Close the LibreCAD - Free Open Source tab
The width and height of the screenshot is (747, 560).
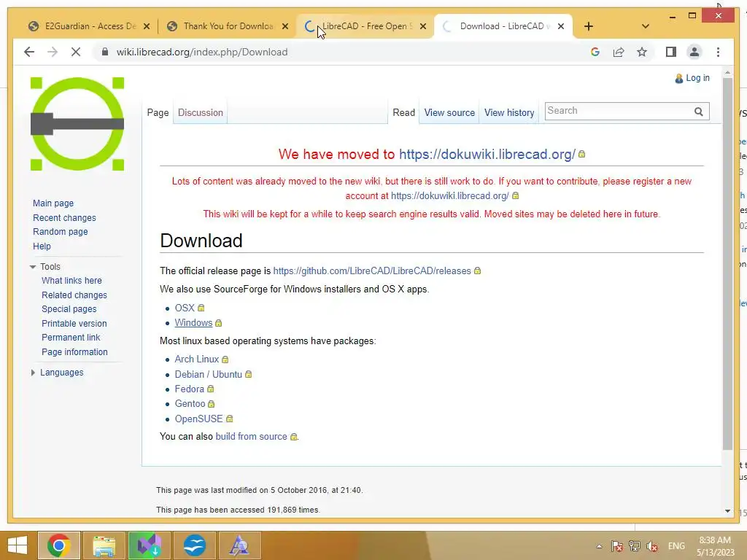tap(422, 26)
